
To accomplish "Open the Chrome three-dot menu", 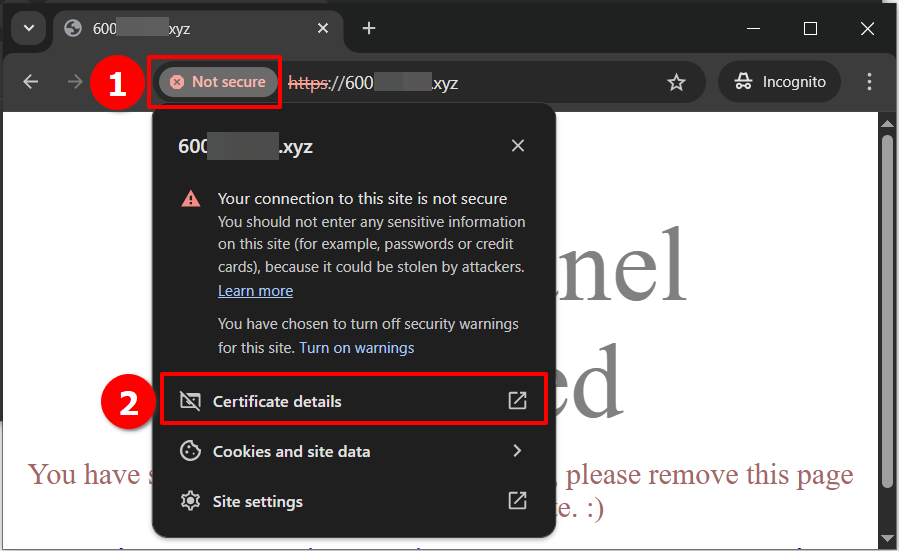I will tap(869, 82).
